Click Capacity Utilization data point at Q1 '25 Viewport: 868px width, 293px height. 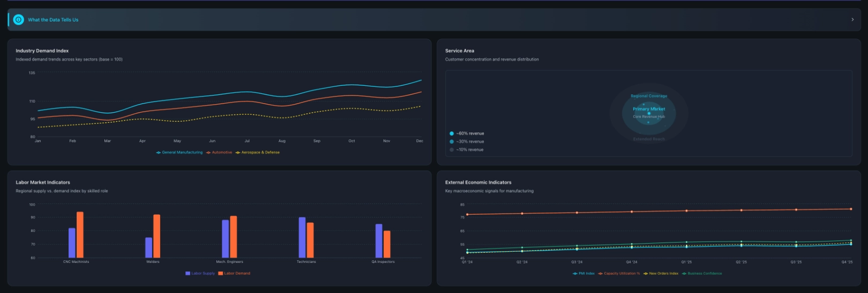point(686,211)
